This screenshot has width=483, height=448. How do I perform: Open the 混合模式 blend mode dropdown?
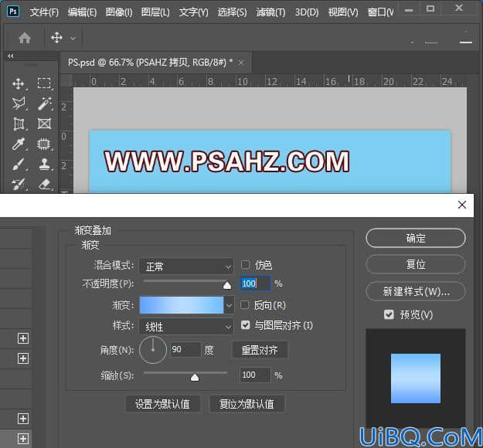[x=186, y=266]
